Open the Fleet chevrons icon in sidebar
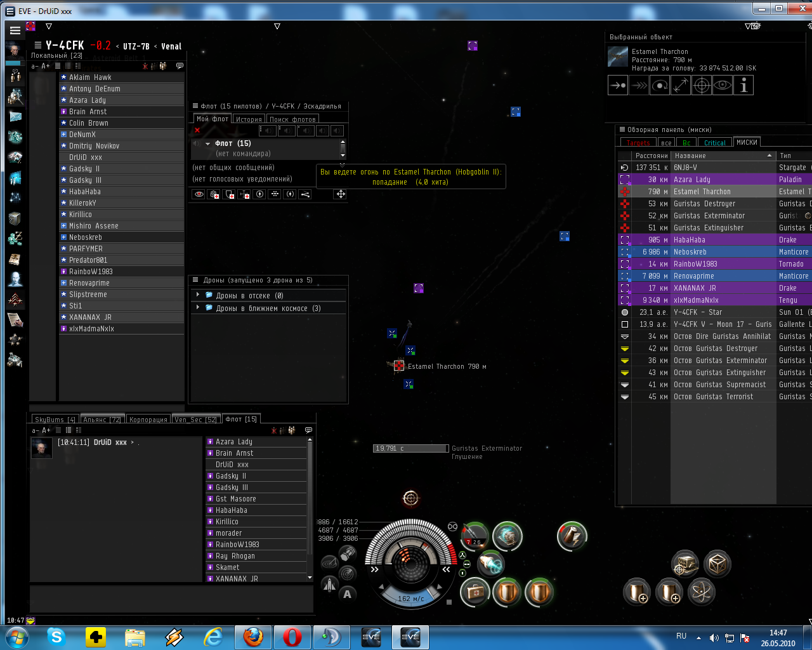 tap(15, 300)
